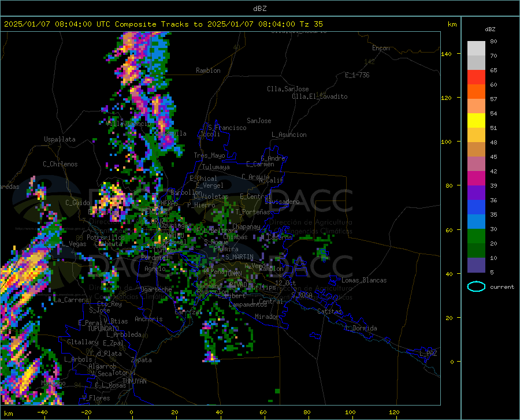The image size is (520, 420).
Task: Click the red 65 dBZ legend color
Action: 476,77
